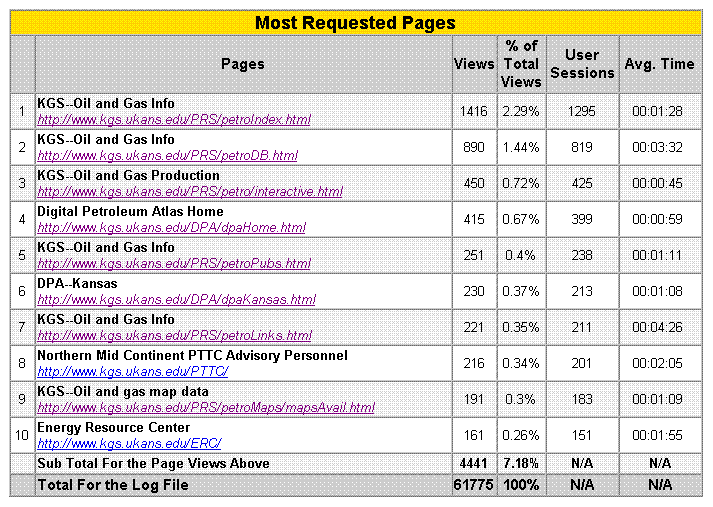This screenshot has width=713, height=507.
Task: Click the log total 61775
Action: coord(473,485)
